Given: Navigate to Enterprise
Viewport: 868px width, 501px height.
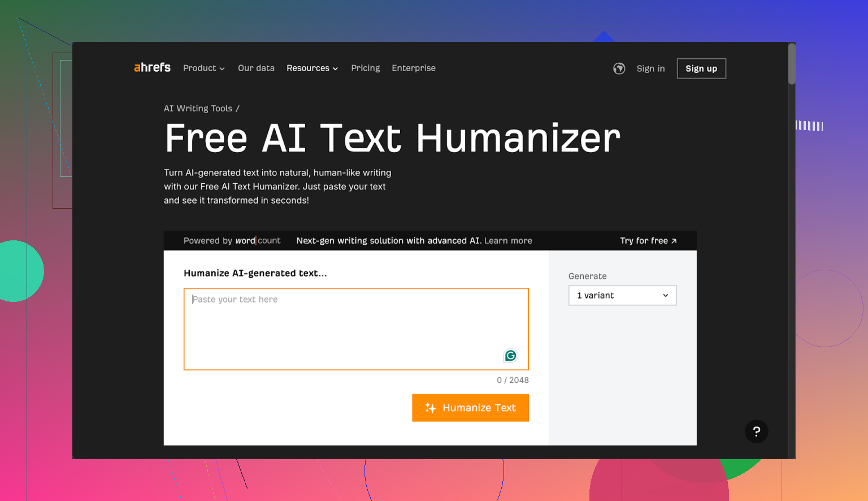Looking at the screenshot, I should tap(414, 68).
